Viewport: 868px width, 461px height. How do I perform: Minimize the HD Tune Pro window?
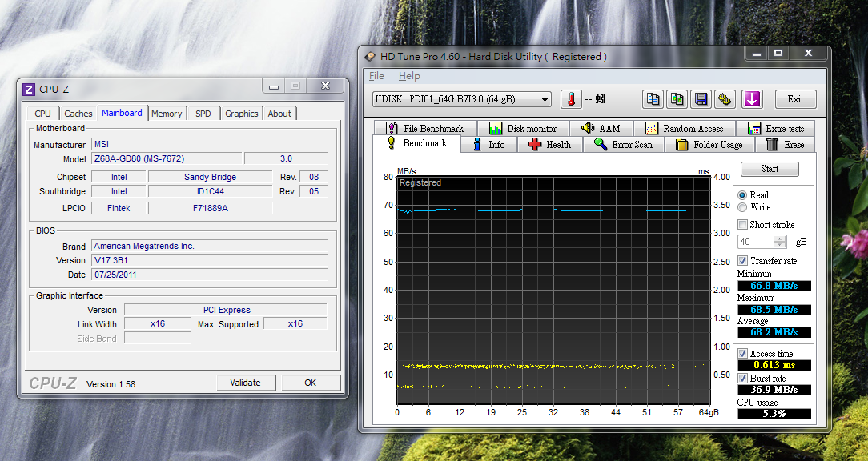point(756,54)
